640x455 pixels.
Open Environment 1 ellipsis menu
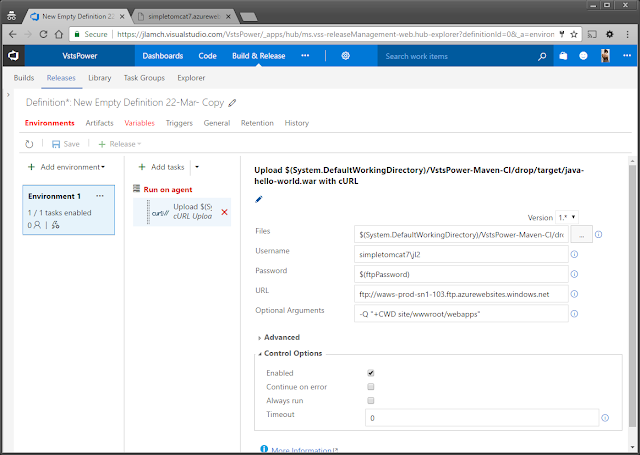(x=100, y=196)
